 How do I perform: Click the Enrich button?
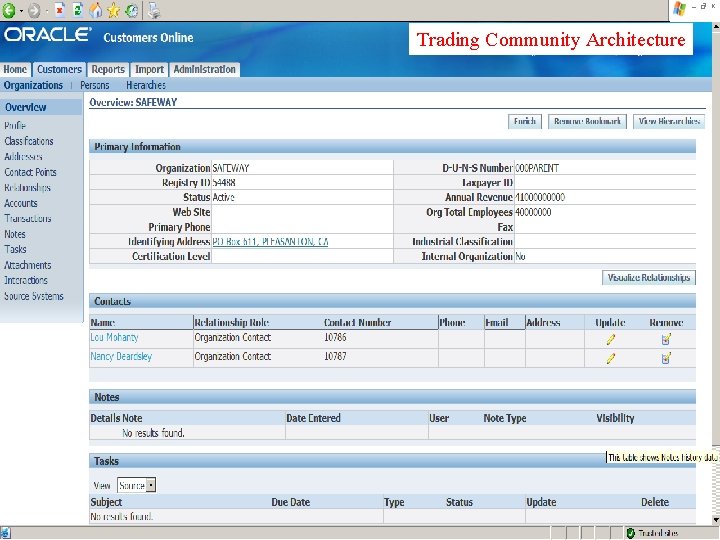click(x=525, y=122)
